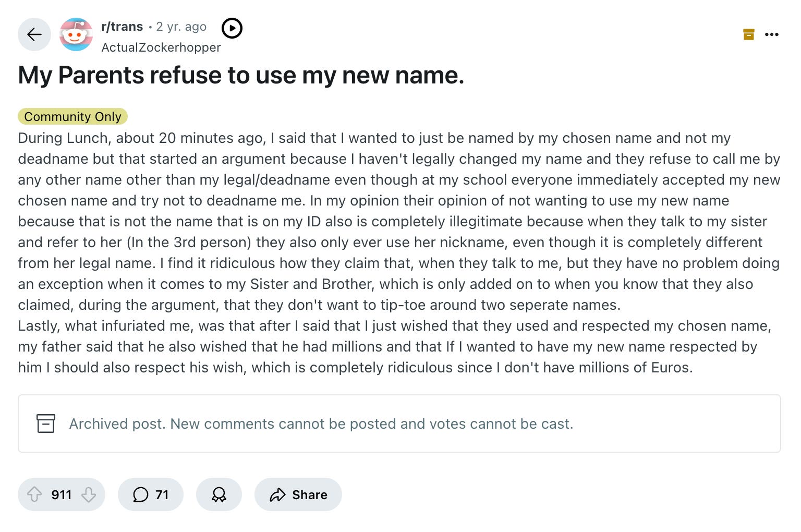Click the post title text
The height and width of the screenshot is (532, 801).
click(x=241, y=75)
